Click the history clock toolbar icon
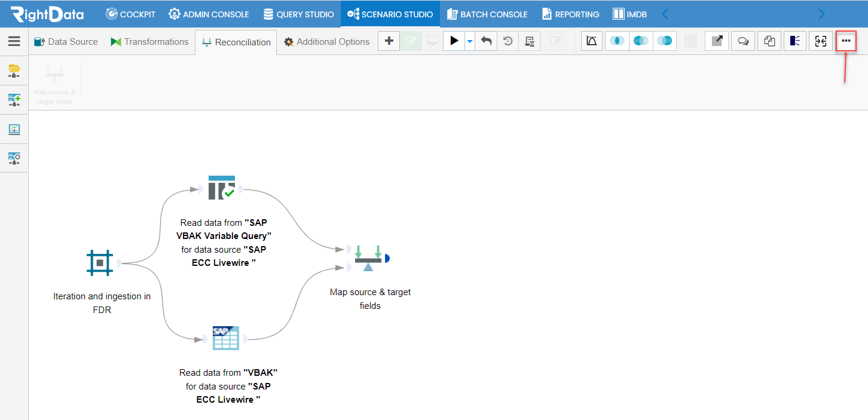868x420 pixels. click(x=508, y=41)
